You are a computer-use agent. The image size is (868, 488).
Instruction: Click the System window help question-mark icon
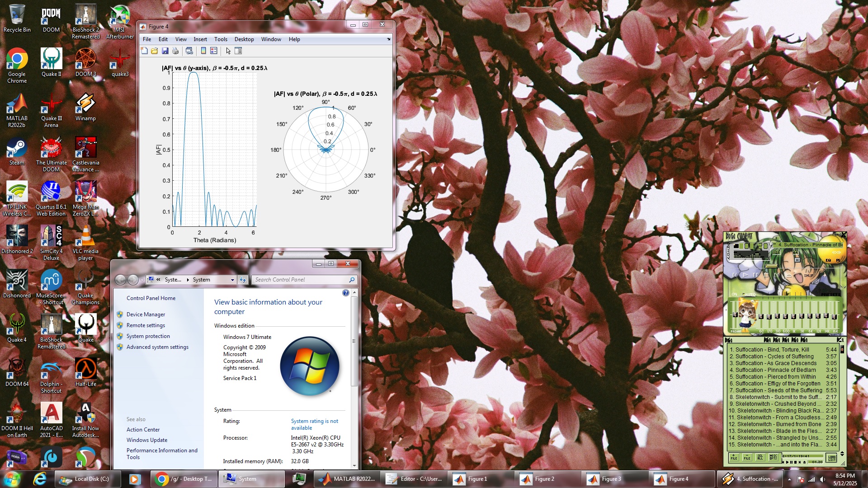click(346, 293)
